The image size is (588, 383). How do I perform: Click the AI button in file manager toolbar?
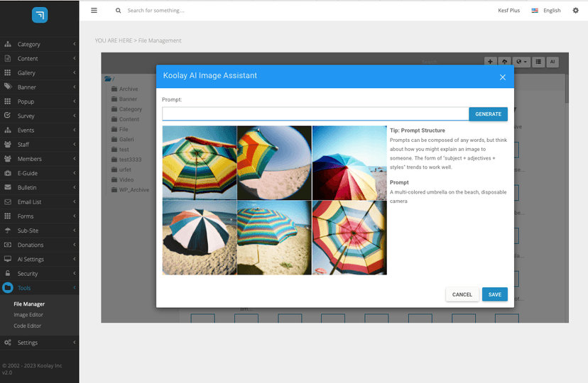(552, 62)
